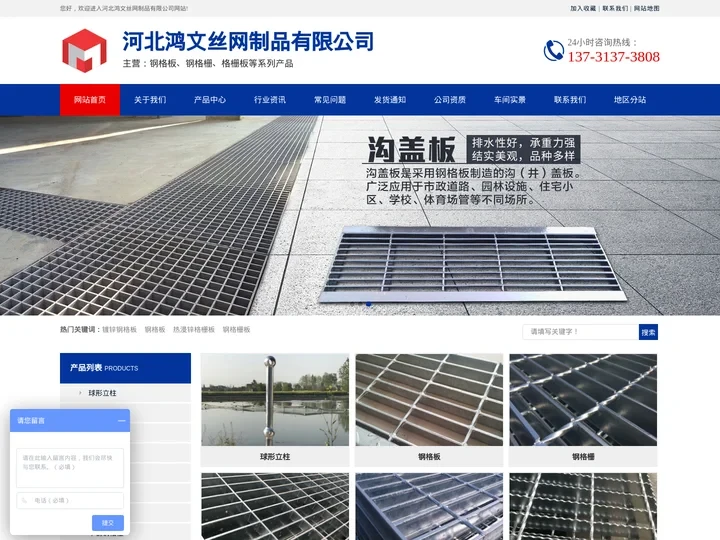Viewport: 720px width, 540px height.
Task: Minimize the message chat widget
Action: click(121, 421)
